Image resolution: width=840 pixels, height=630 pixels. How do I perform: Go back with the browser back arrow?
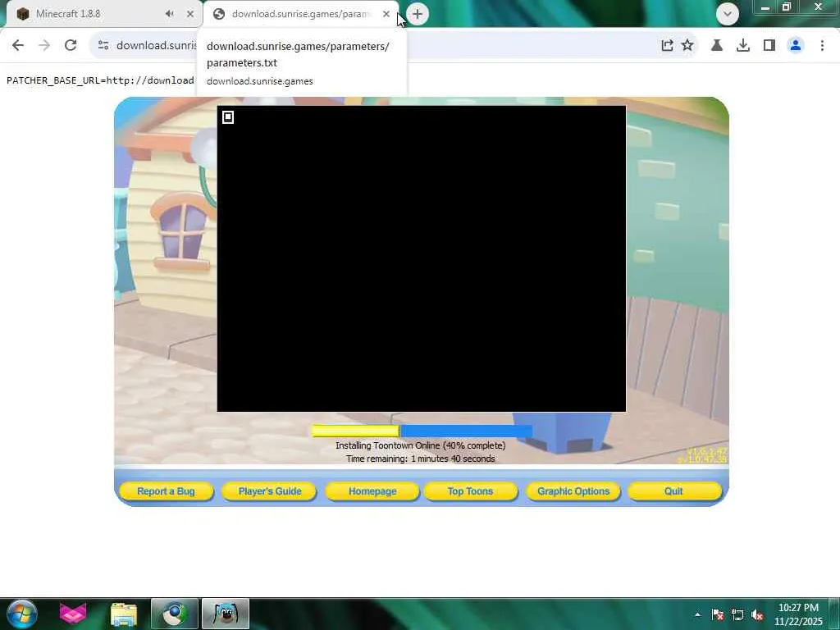[x=18, y=46]
